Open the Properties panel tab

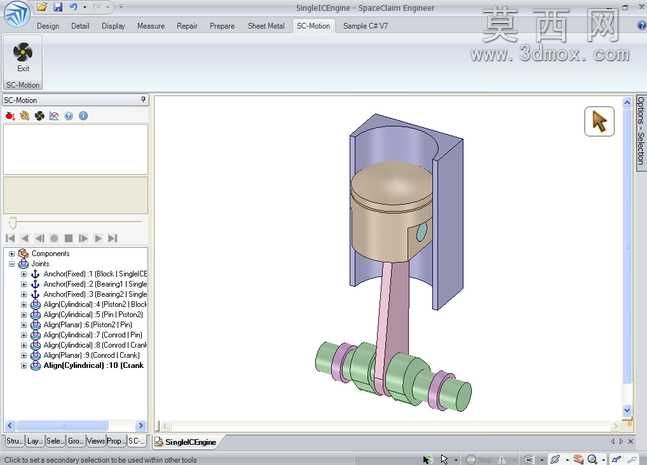(116, 441)
